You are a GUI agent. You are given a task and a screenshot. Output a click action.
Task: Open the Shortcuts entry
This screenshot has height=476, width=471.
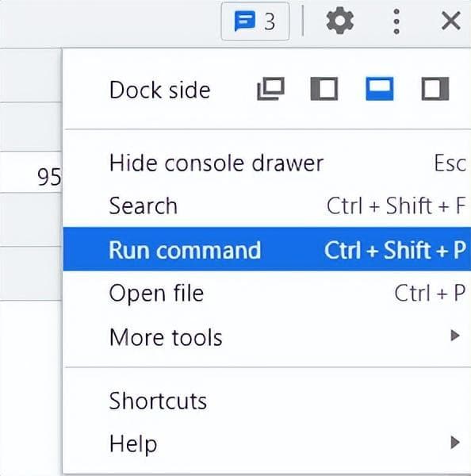click(267, 401)
